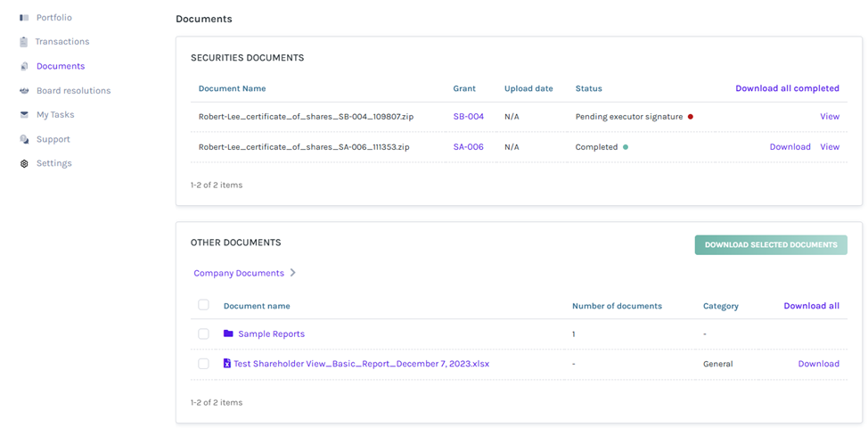Image resolution: width=868 pixels, height=428 pixels.
Task: Toggle the select-all documents checkbox
Action: coord(203,305)
